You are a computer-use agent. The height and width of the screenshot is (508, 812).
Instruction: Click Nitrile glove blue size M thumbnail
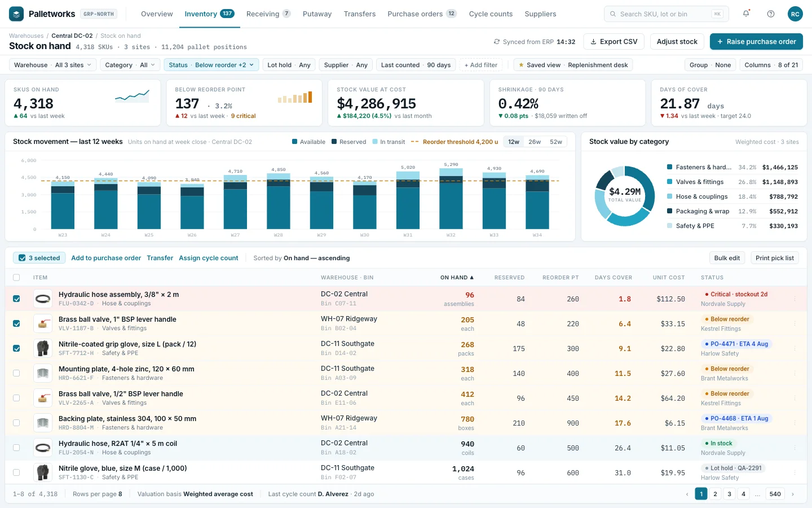coord(43,473)
